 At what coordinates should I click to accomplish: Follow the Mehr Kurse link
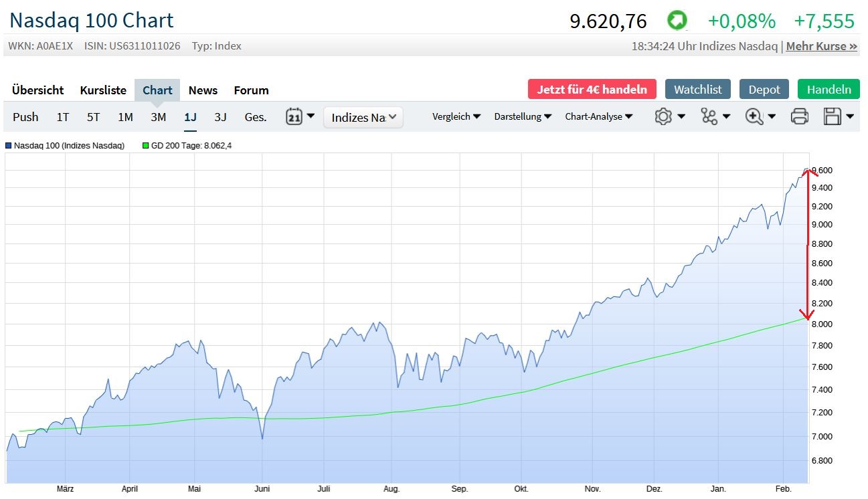(821, 46)
